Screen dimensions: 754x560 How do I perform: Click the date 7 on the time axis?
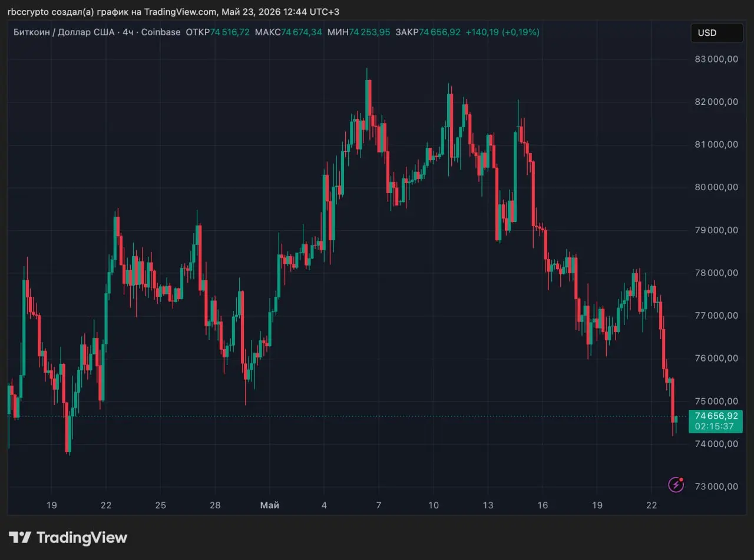coord(379,505)
